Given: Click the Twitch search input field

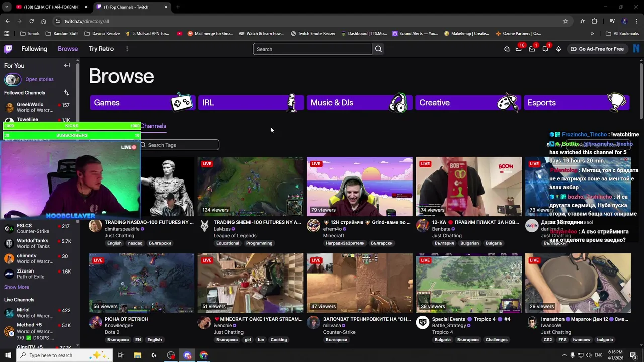Looking at the screenshot, I should (x=312, y=49).
